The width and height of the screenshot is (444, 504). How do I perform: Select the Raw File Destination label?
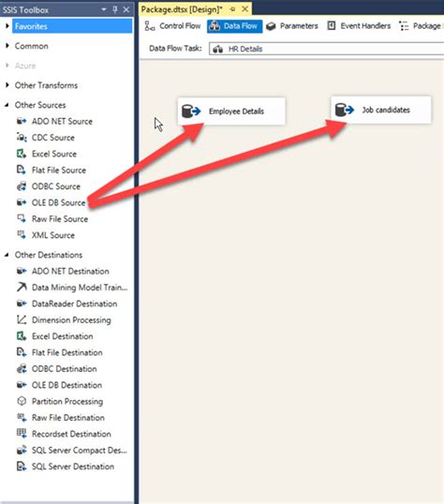tap(68, 418)
